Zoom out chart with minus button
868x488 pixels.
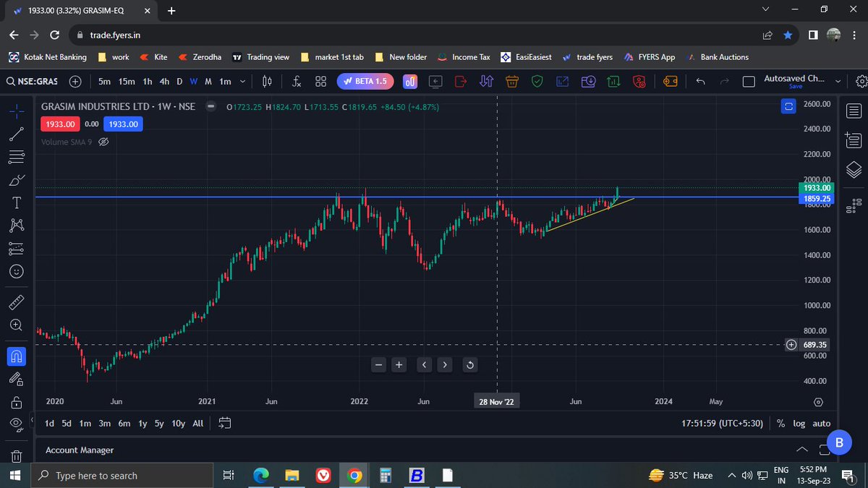(x=378, y=364)
